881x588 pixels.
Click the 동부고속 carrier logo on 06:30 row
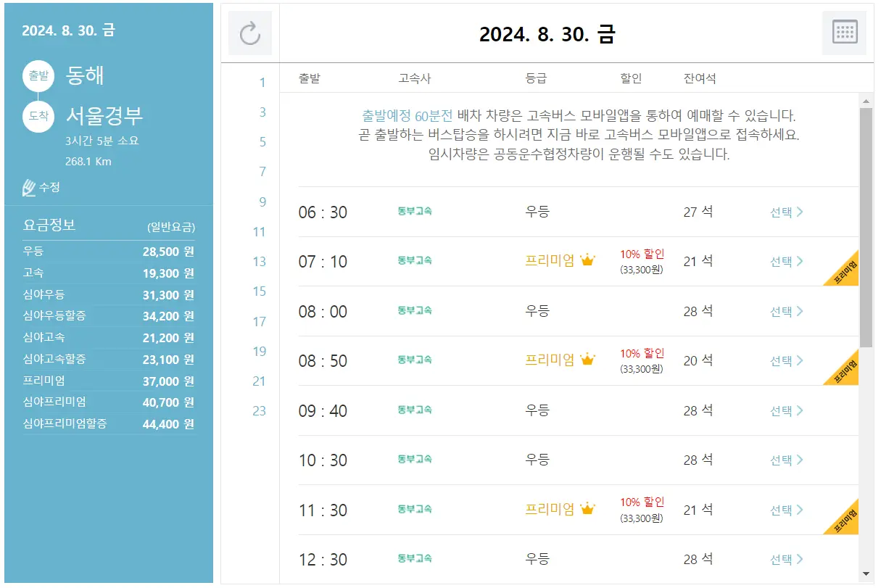tap(413, 211)
